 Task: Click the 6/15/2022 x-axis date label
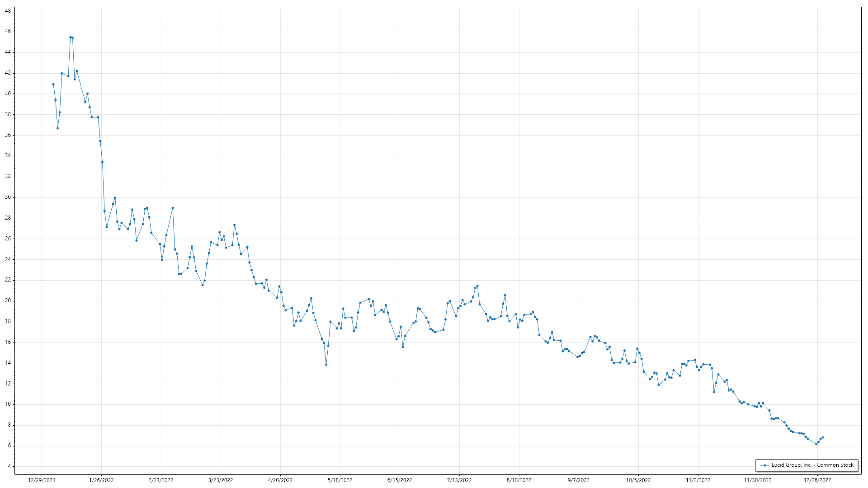pos(400,480)
